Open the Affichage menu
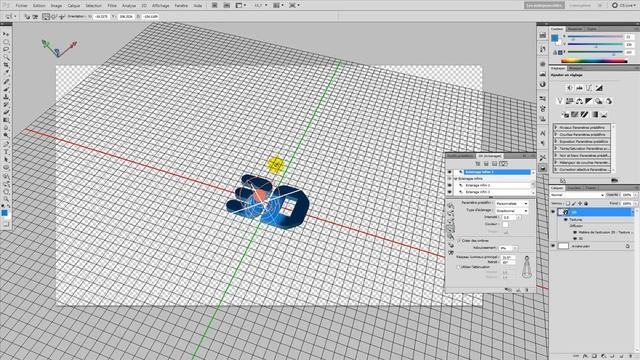 (160, 6)
